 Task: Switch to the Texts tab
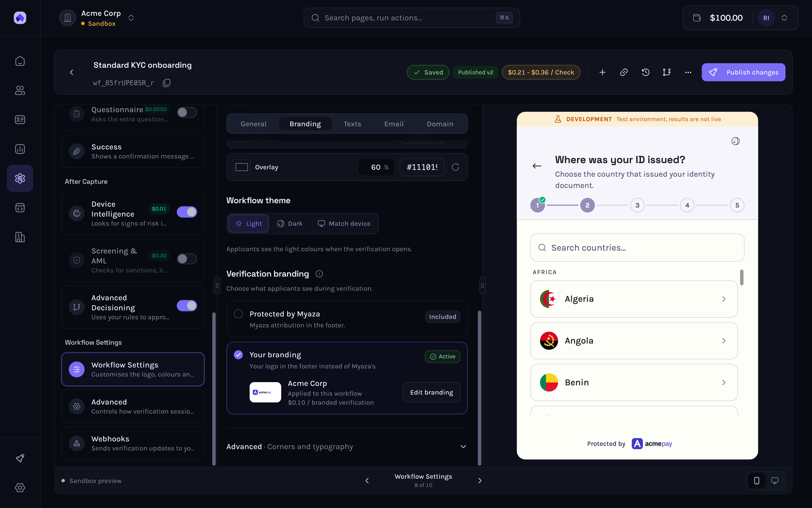pos(352,124)
